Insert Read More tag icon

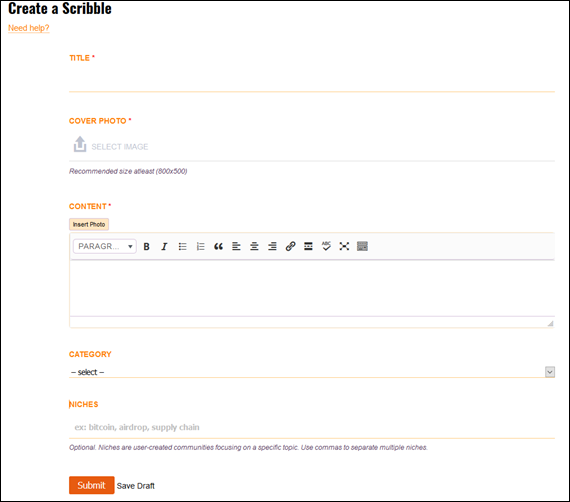(x=308, y=246)
